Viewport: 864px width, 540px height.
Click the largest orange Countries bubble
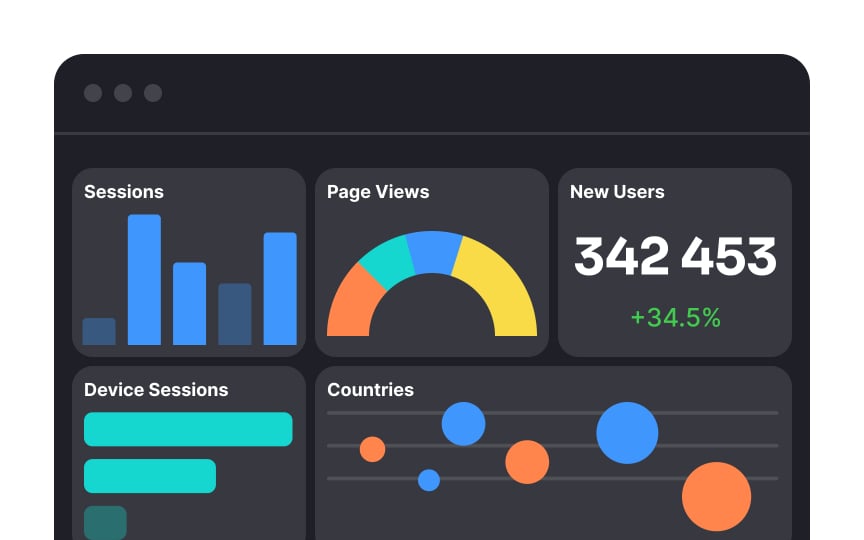click(716, 496)
